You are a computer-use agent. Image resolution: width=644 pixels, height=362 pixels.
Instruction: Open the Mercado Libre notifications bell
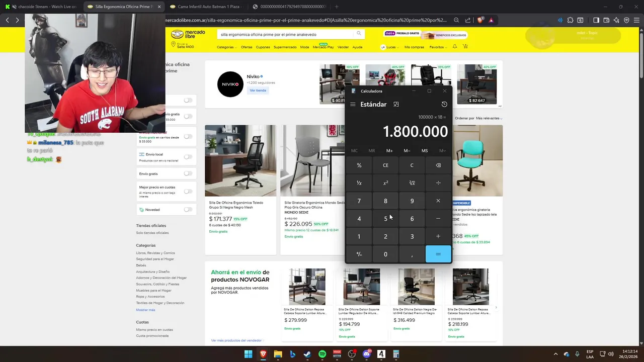(x=455, y=47)
